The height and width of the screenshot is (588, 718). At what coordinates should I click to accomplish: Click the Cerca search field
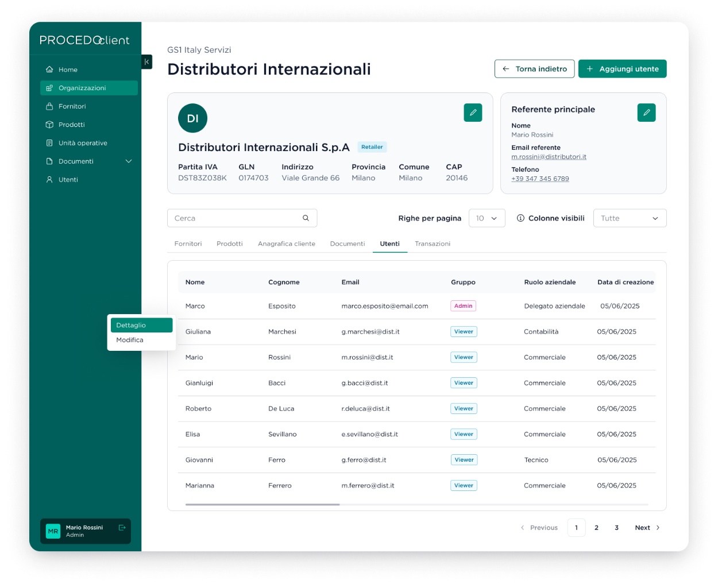242,218
